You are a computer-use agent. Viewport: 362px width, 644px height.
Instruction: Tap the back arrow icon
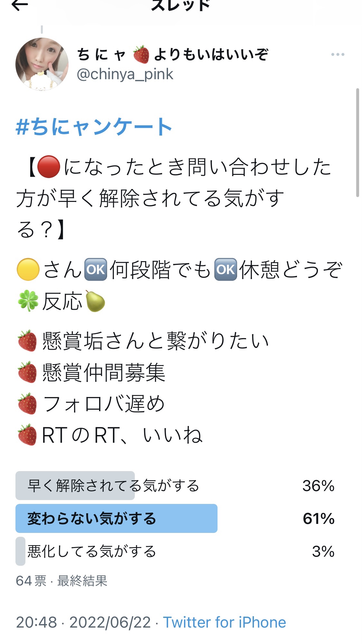[20, 5]
